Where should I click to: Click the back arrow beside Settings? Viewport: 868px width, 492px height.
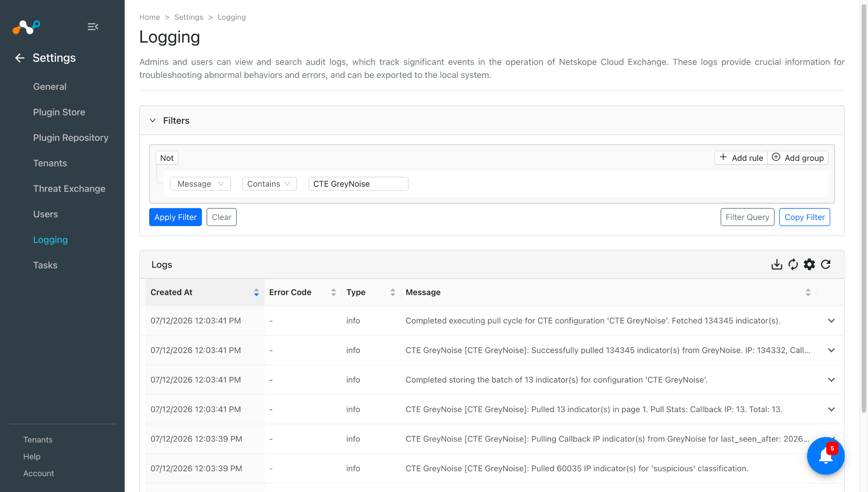coord(19,58)
